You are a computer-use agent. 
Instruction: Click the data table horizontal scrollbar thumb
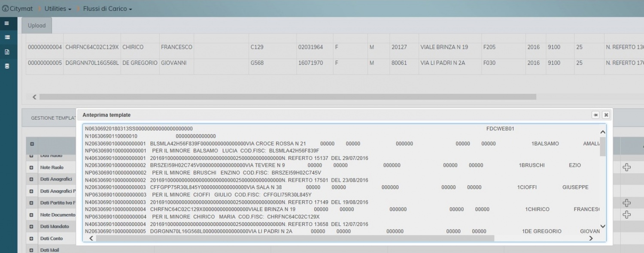288,97
